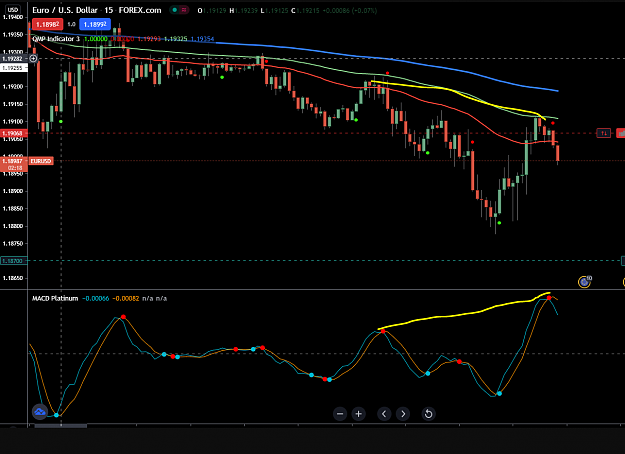Click the FOREX.com source label

(x=140, y=10)
